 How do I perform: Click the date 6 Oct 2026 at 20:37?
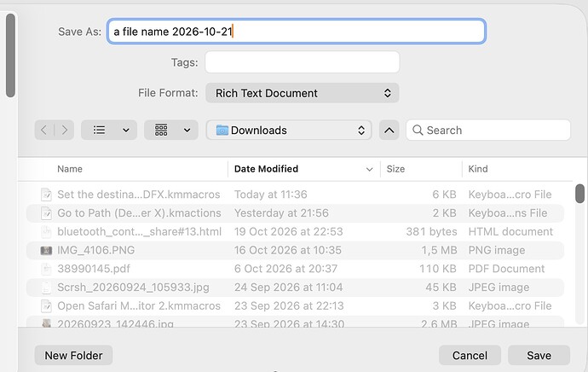(286, 269)
